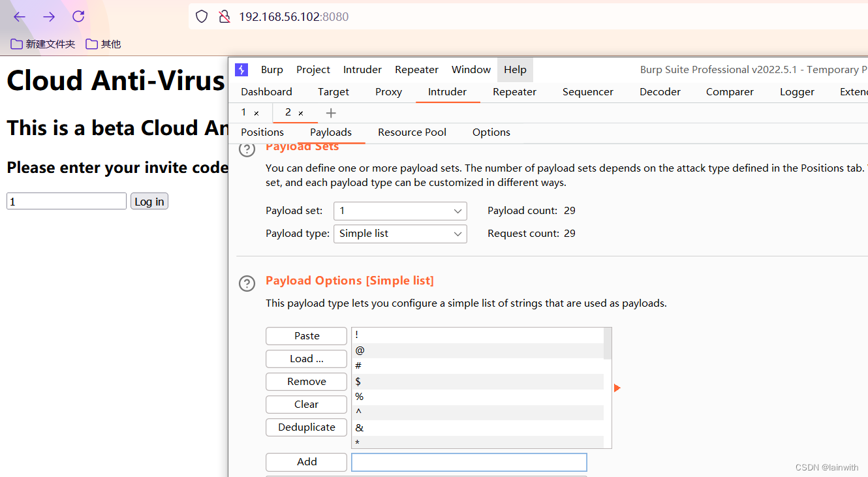Screen dimensions: 868x477
Task: Click the Add payload button
Action: 306,462
